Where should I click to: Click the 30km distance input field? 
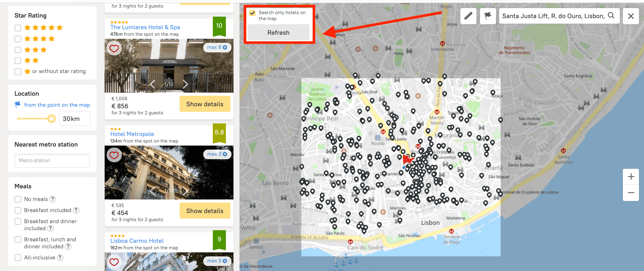[x=74, y=119]
